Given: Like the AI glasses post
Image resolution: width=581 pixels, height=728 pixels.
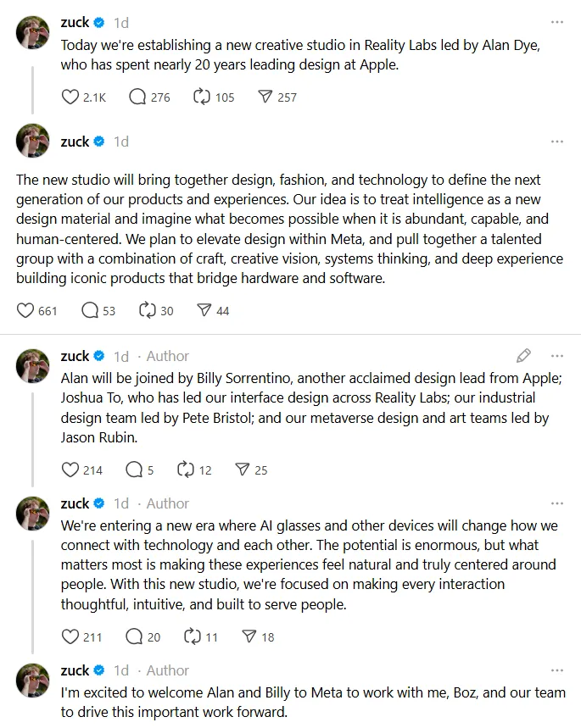Looking at the screenshot, I should [x=70, y=636].
